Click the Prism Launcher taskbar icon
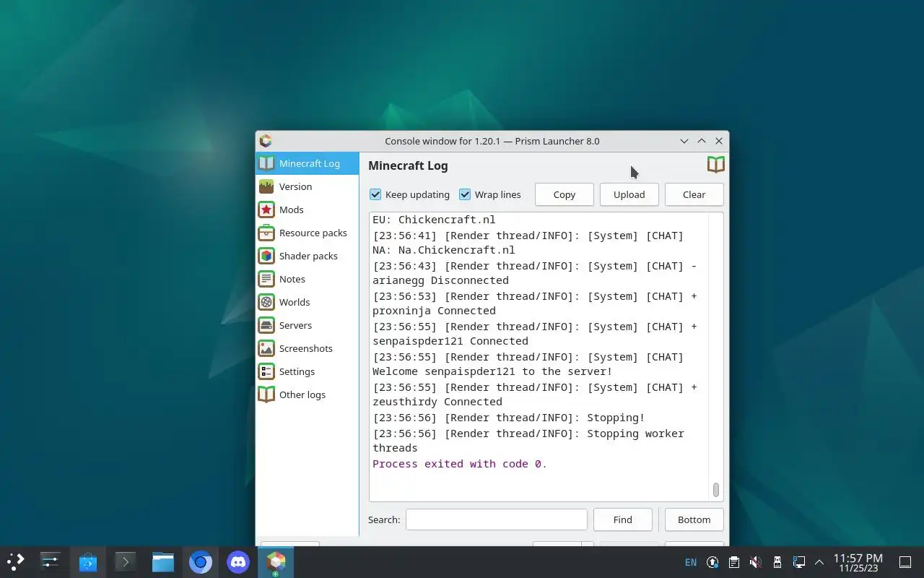Viewport: 924px width, 578px height. [x=276, y=561]
